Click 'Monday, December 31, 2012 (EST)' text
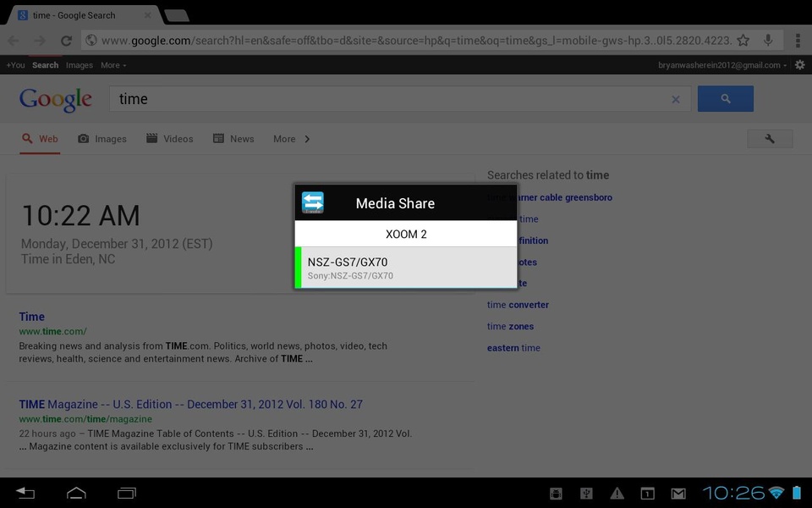The height and width of the screenshot is (508, 812). pyautogui.click(x=117, y=244)
